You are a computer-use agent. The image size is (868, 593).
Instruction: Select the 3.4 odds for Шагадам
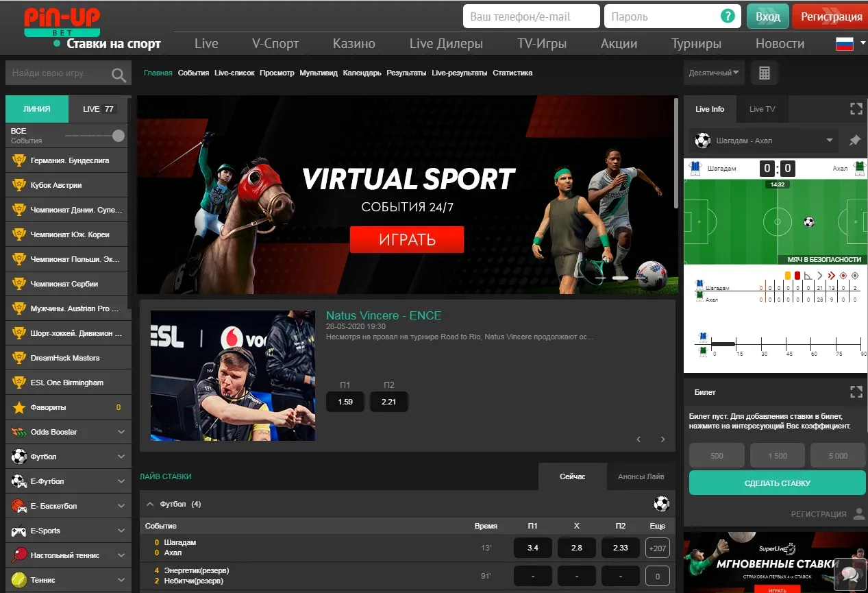coord(533,548)
